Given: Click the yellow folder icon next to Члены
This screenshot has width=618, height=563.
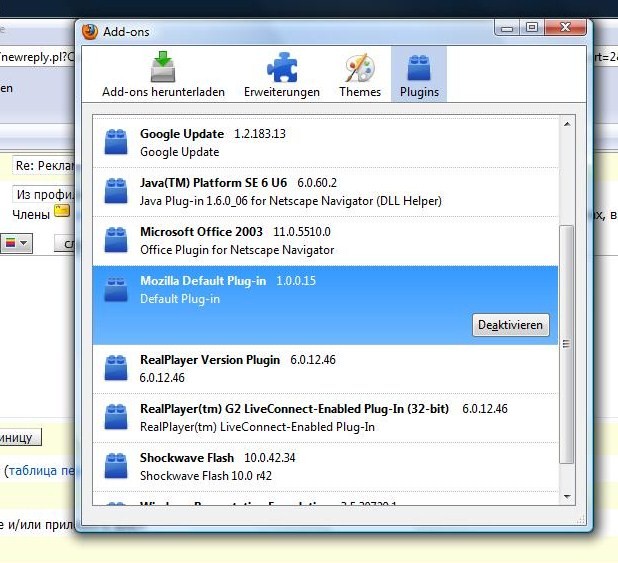Looking at the screenshot, I should (x=62, y=211).
